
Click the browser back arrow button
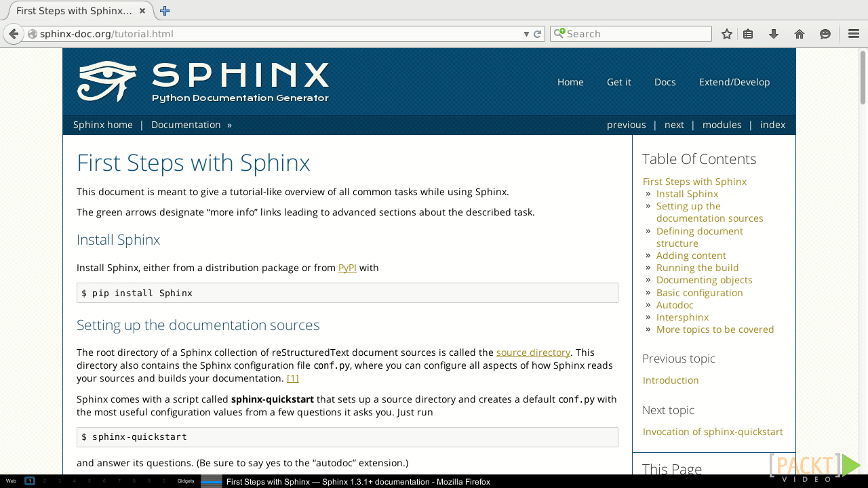coord(14,34)
